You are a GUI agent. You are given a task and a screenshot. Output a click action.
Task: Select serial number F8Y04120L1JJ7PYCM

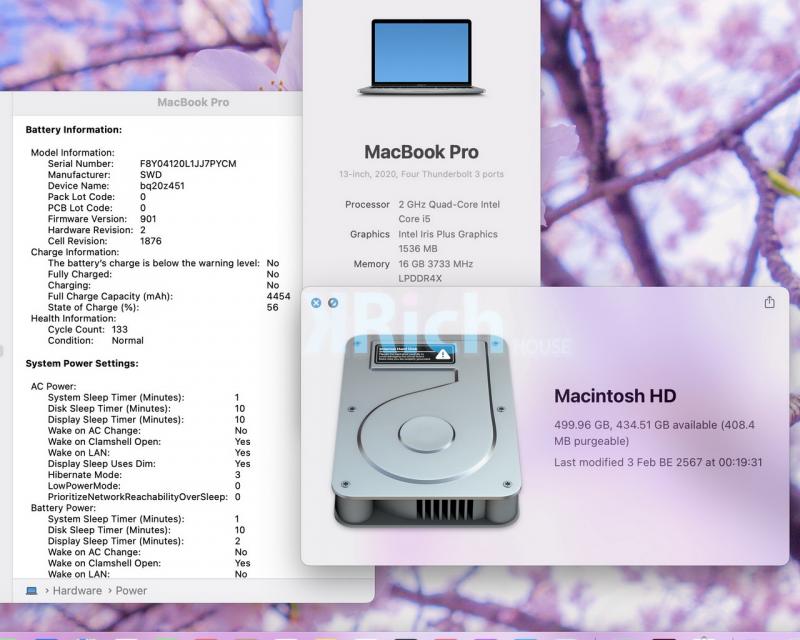click(x=188, y=164)
